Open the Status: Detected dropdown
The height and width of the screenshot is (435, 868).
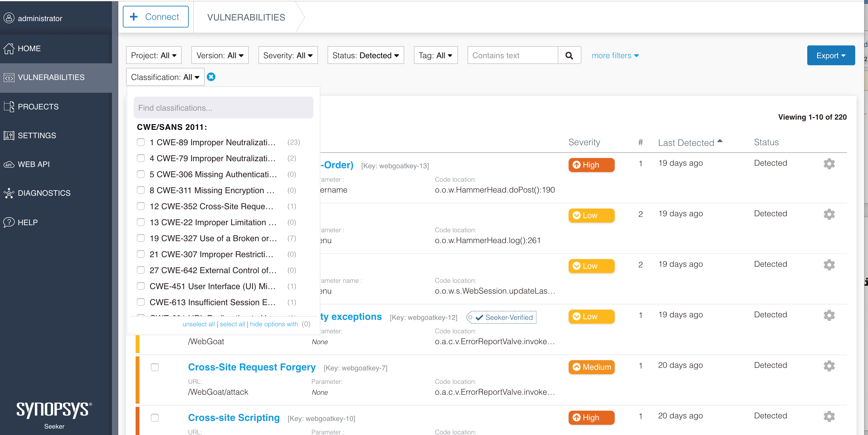(366, 55)
